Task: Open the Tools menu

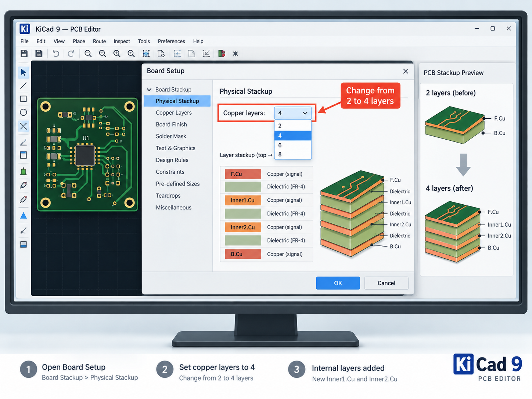Action: [x=144, y=41]
